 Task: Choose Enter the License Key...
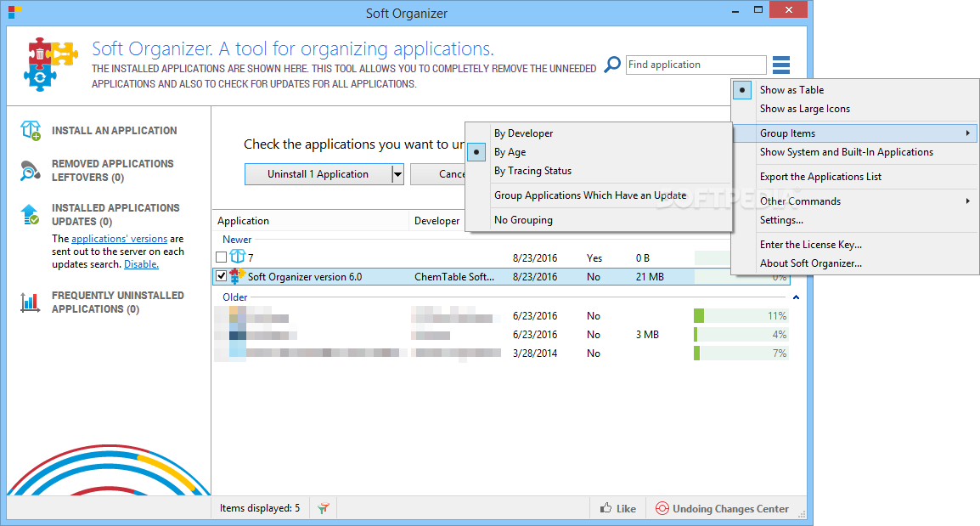point(811,245)
